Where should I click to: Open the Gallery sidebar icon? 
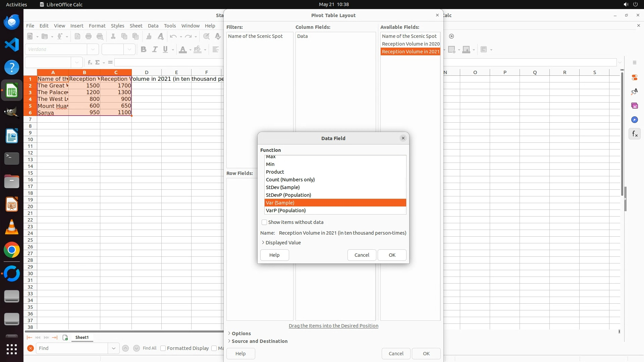click(x=634, y=106)
